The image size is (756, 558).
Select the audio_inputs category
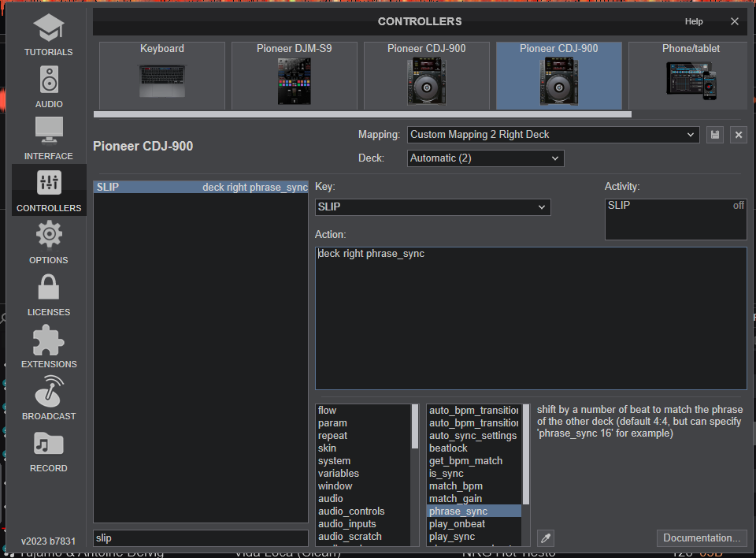[364, 524]
